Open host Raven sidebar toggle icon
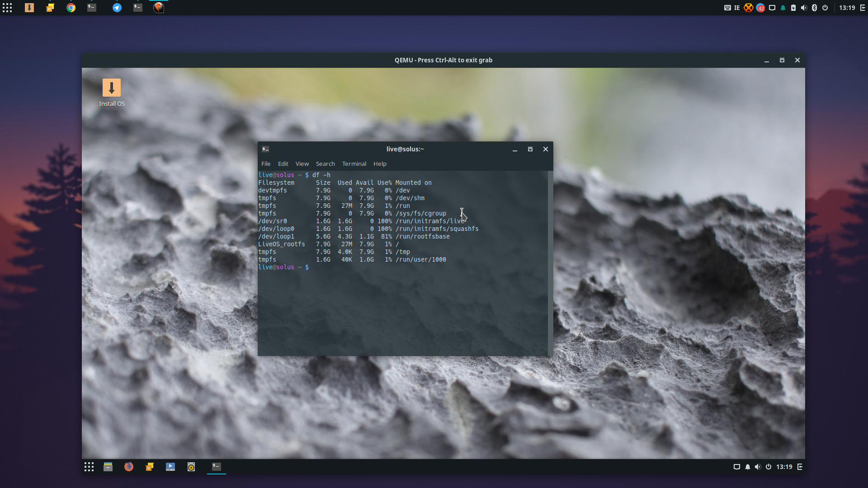The width and height of the screenshot is (868, 488). (863, 8)
